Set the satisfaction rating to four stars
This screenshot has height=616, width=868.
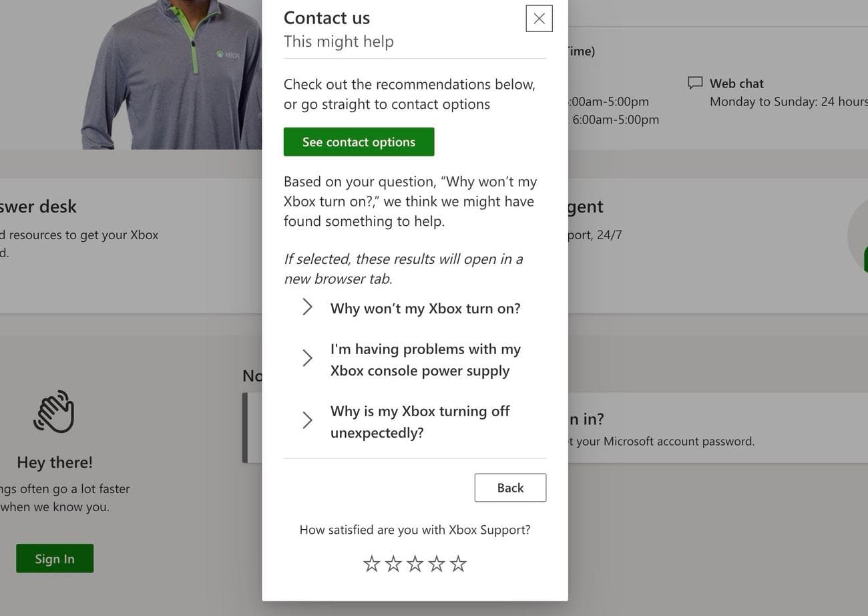coord(436,563)
